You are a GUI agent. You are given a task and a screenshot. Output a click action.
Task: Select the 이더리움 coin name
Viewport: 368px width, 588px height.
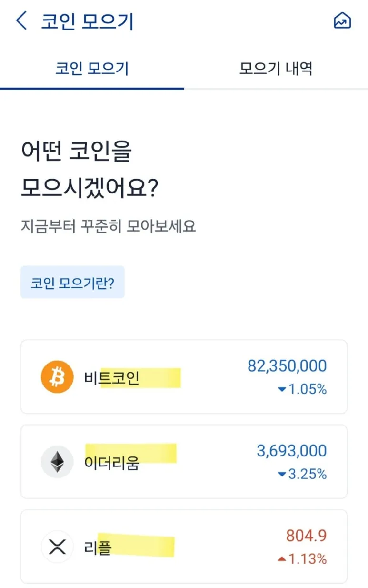point(111,463)
